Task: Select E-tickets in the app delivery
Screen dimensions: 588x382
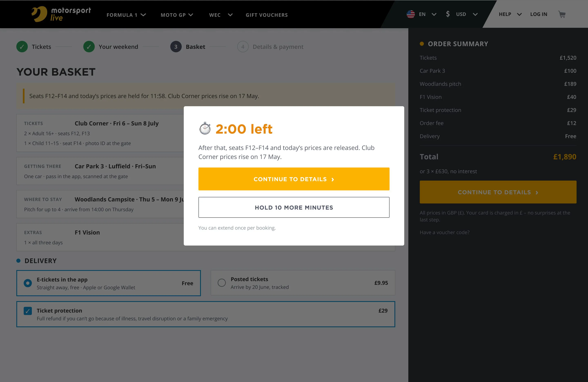Action: 108,283
